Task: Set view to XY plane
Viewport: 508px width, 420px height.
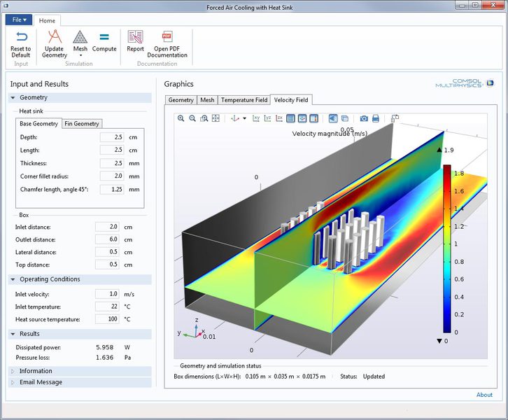Action: 256,118
